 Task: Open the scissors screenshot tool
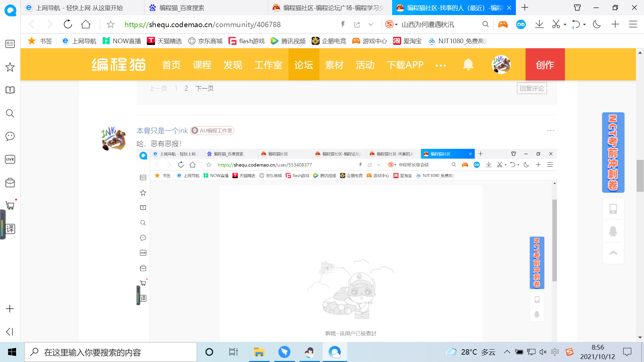coord(556,24)
